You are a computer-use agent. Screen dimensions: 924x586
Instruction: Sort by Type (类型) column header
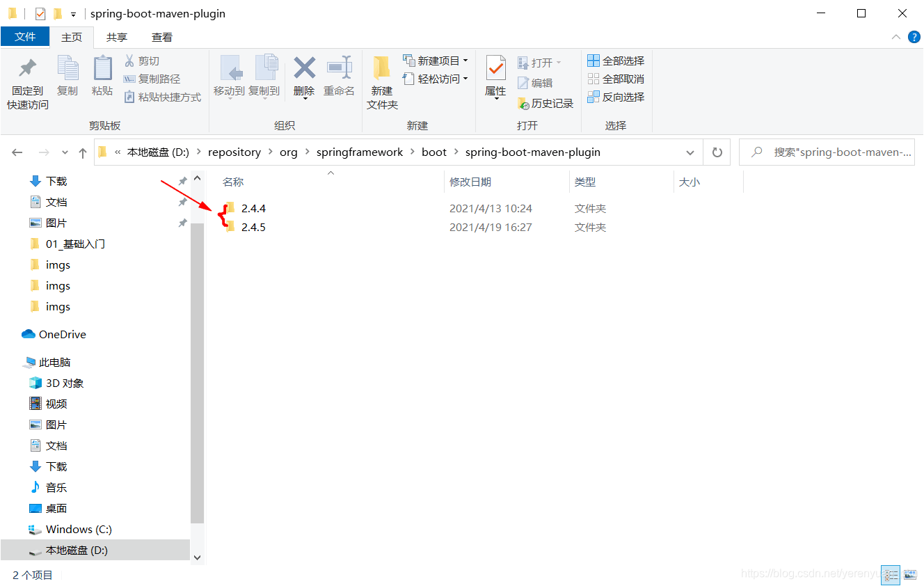click(x=585, y=182)
